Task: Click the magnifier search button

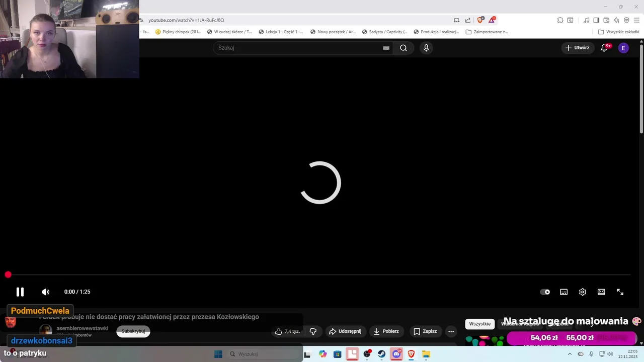Action: coord(404,48)
